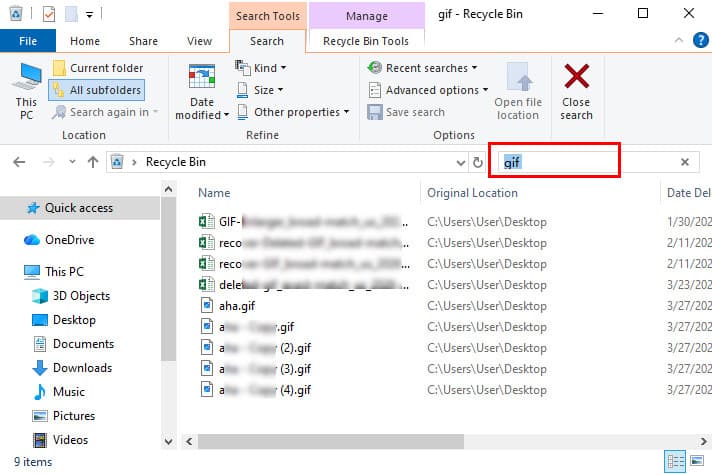Select file ending with (3).gif
This screenshot has width=712, height=474.
point(255,369)
